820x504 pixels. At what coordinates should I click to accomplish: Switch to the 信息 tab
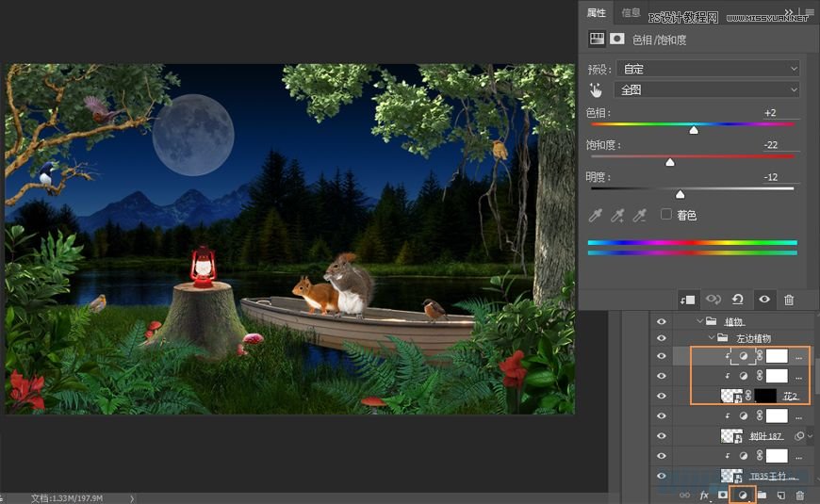(631, 13)
